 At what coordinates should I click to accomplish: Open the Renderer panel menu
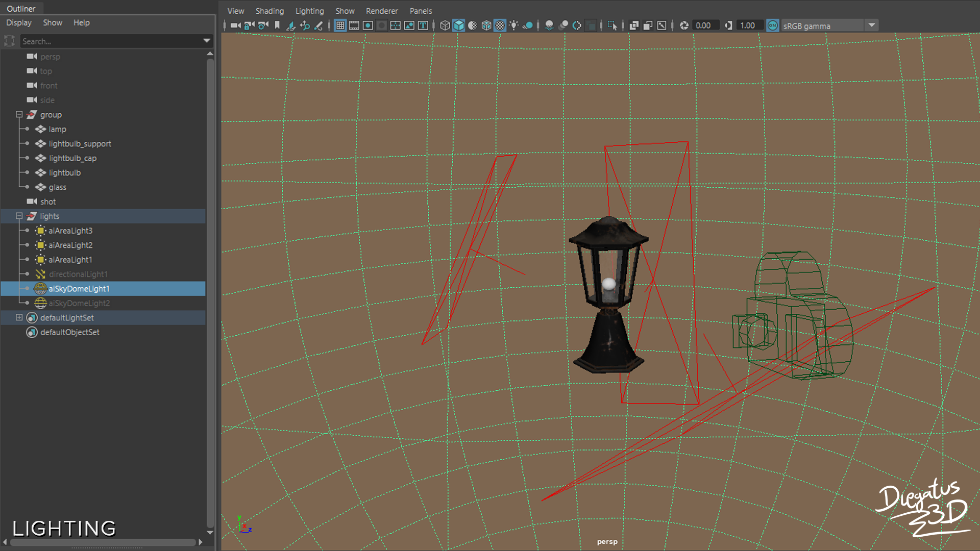(x=382, y=11)
